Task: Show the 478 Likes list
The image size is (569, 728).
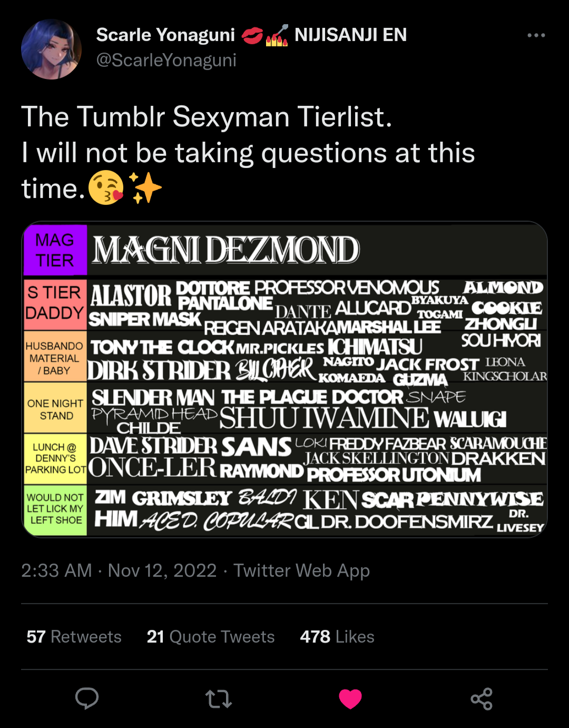Action: (x=337, y=637)
